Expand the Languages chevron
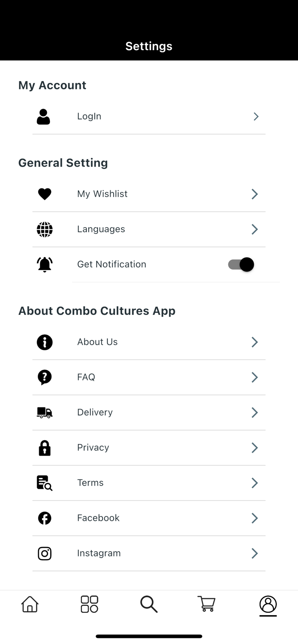 254,229
